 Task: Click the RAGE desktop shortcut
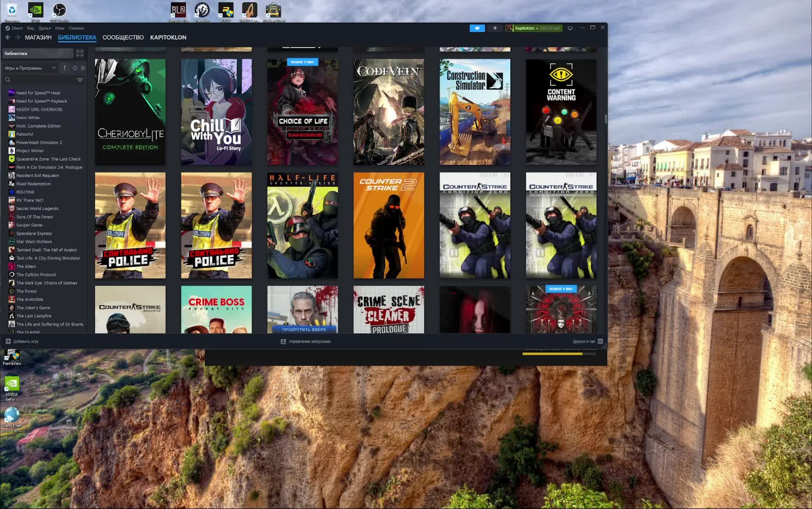click(x=226, y=13)
